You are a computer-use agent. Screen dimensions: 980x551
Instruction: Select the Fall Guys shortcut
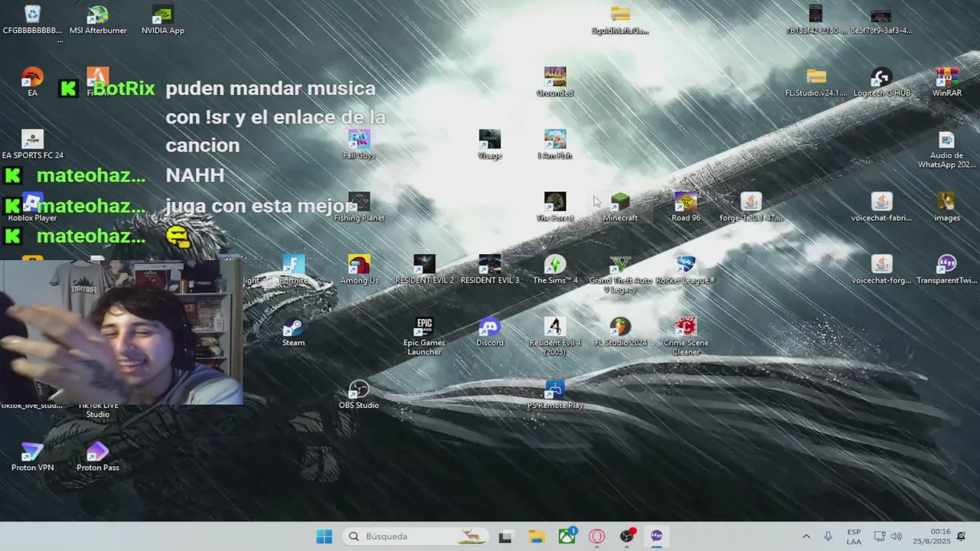coord(359,145)
